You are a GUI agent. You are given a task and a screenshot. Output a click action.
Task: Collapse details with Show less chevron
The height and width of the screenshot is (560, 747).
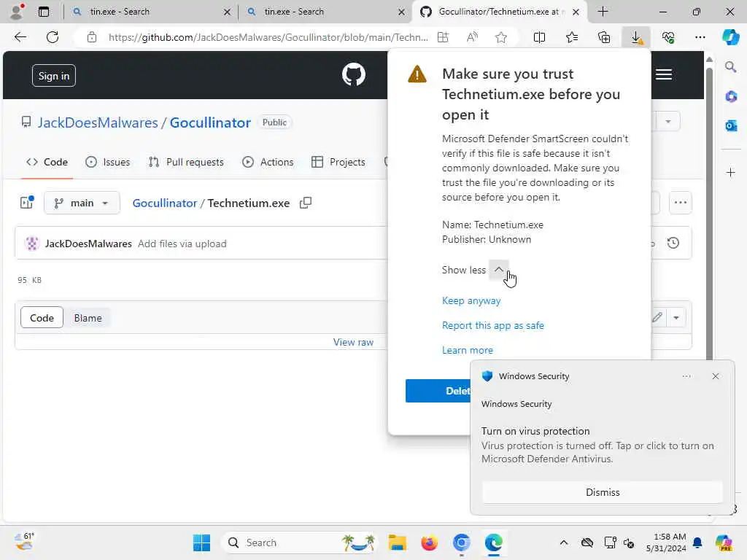(498, 270)
